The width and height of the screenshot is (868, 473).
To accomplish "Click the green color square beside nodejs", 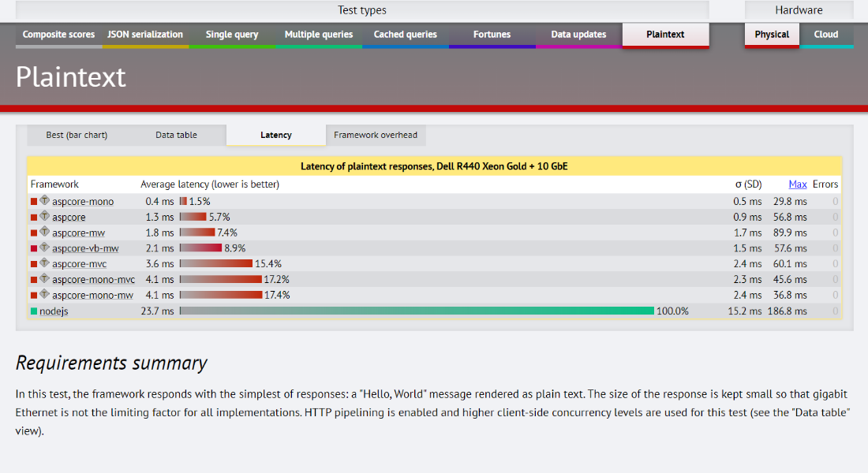I will (34, 311).
